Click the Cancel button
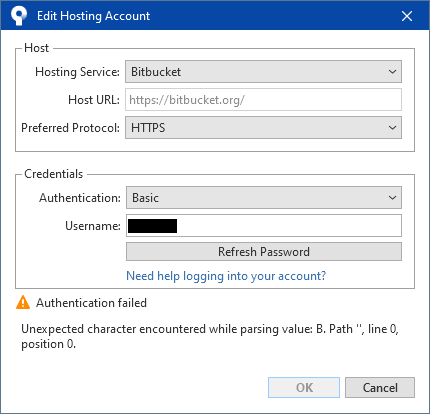Image resolution: width=430 pixels, height=414 pixels. coord(380,387)
